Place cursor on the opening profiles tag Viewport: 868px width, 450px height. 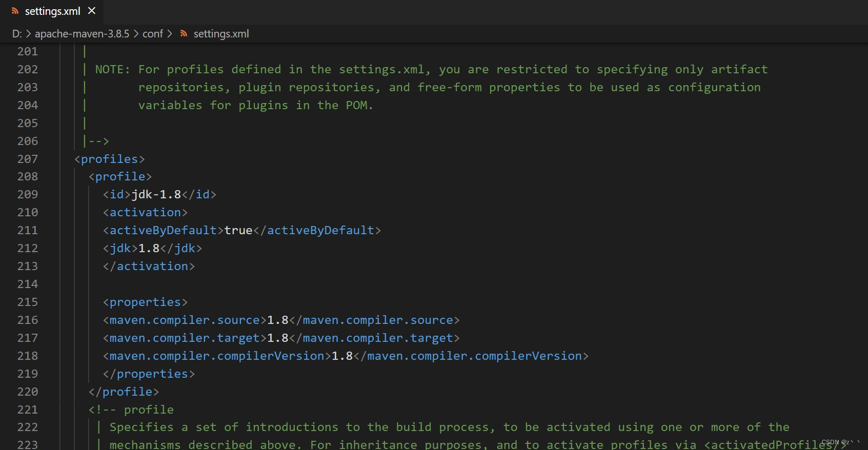110,159
